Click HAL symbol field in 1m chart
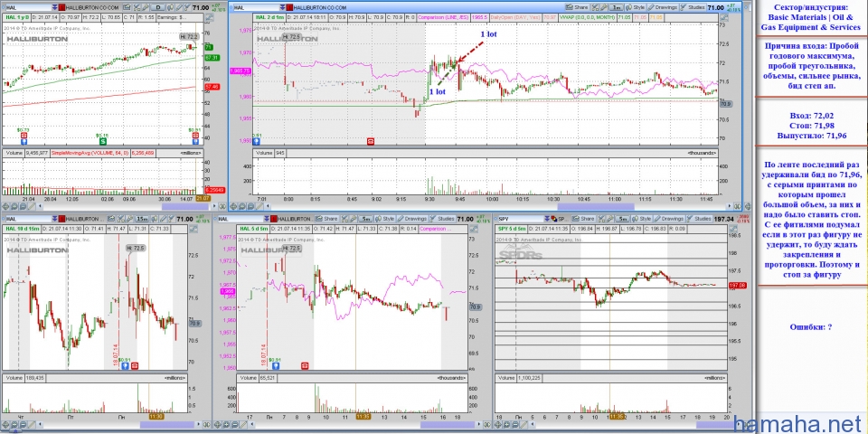Image resolution: width=868 pixels, height=434 pixels. (x=256, y=7)
